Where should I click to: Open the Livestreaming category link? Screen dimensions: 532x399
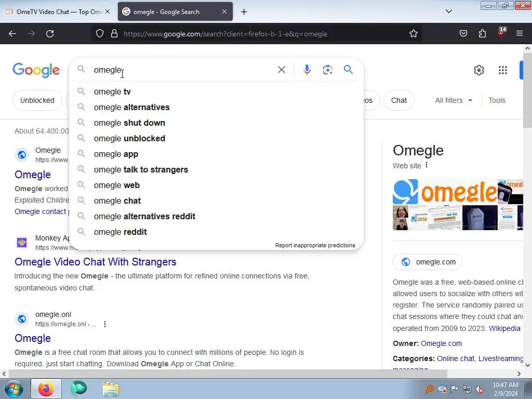click(x=501, y=358)
